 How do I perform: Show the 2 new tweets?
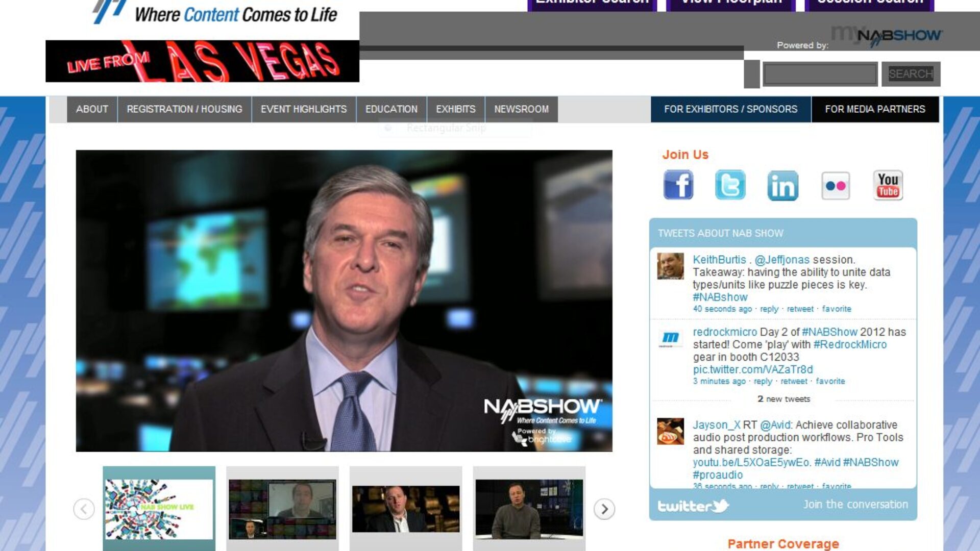[x=784, y=399]
